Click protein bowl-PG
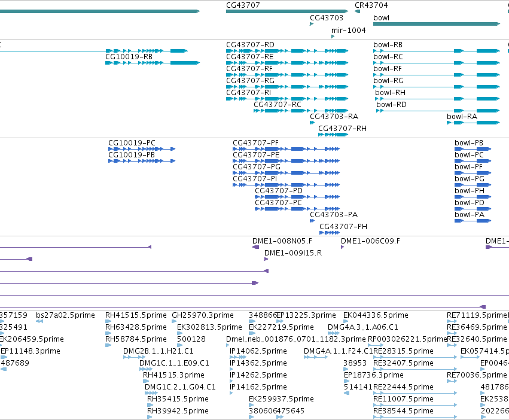This screenshot has width=509, height=420. (x=473, y=185)
